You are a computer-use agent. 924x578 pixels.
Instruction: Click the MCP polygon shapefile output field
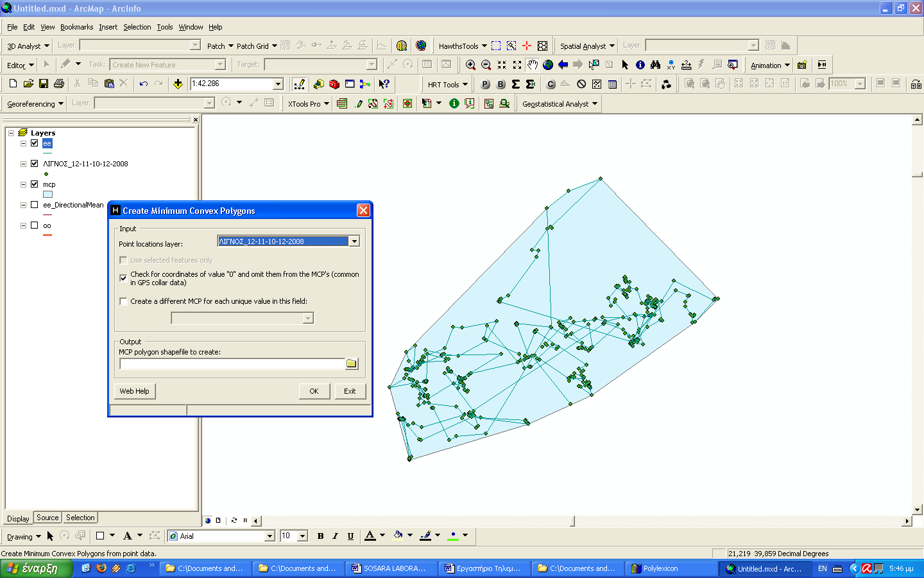pos(232,363)
